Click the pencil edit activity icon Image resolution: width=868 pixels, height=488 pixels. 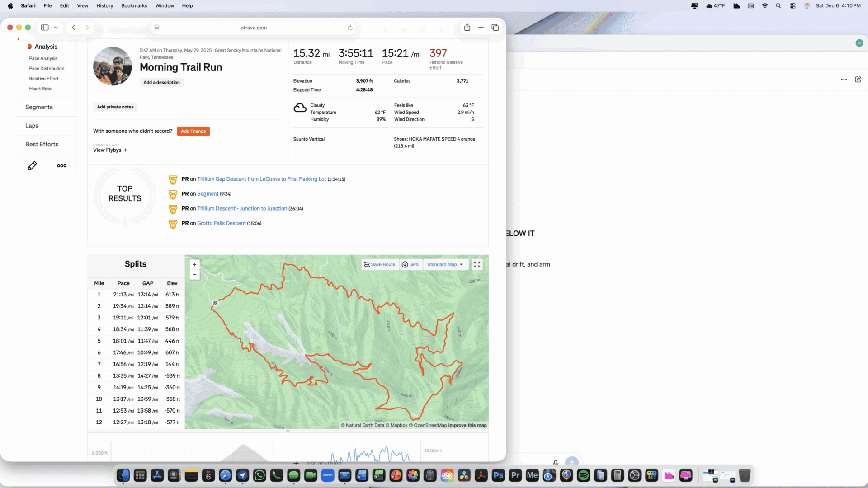[32, 166]
